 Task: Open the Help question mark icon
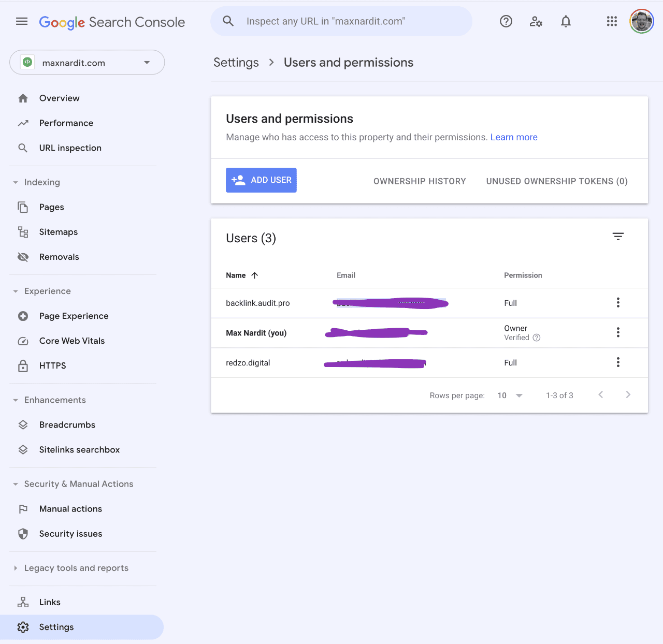click(506, 21)
